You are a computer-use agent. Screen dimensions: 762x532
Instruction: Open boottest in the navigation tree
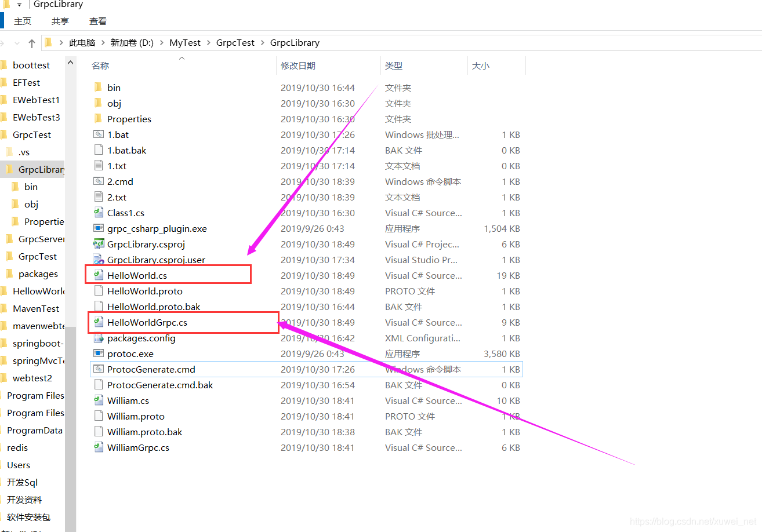(31, 65)
